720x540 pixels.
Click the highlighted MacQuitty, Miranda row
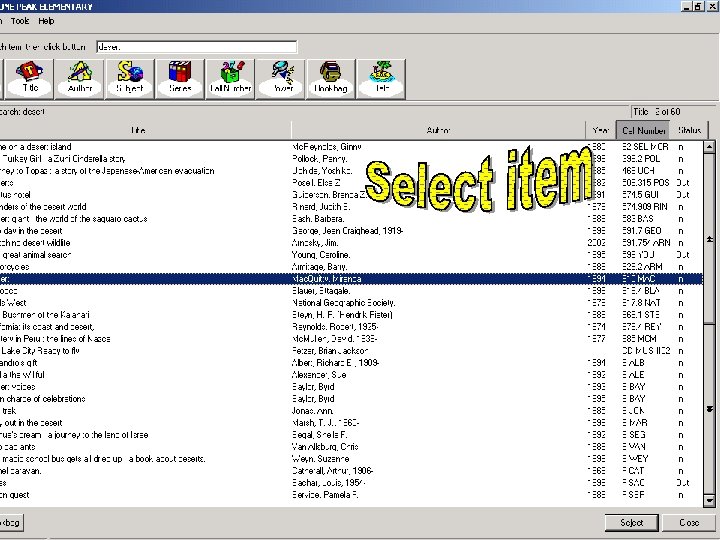[351, 279]
